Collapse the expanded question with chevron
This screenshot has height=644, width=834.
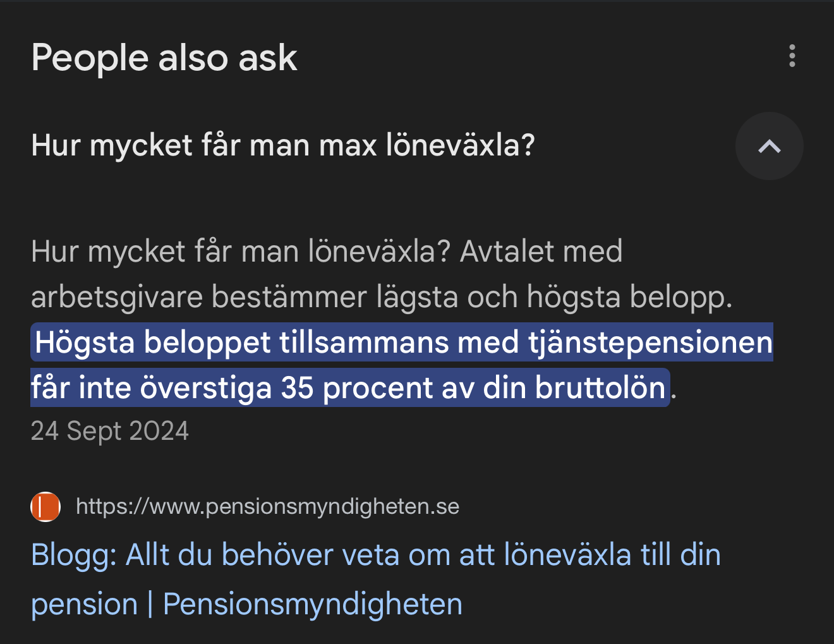point(769,147)
